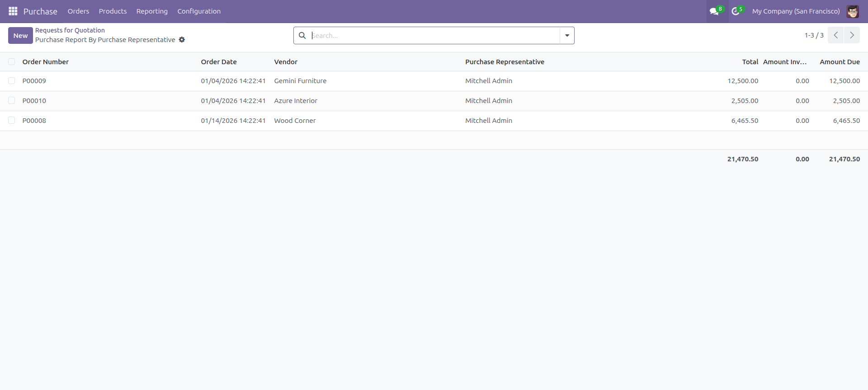Viewport: 868px width, 390px height.
Task: Click vendor Gemini Furniture cell
Action: (x=300, y=81)
